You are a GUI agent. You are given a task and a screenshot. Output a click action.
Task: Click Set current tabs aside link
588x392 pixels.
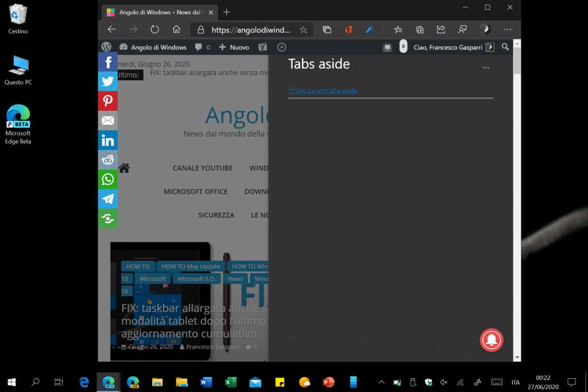pos(323,91)
